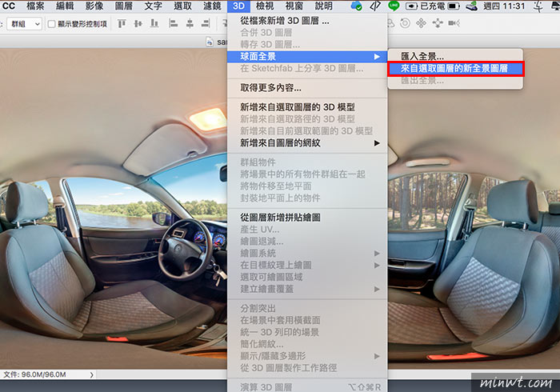Viewport: 560px width, 392px height.
Task: Open the 說明 menu
Action: click(x=323, y=6)
